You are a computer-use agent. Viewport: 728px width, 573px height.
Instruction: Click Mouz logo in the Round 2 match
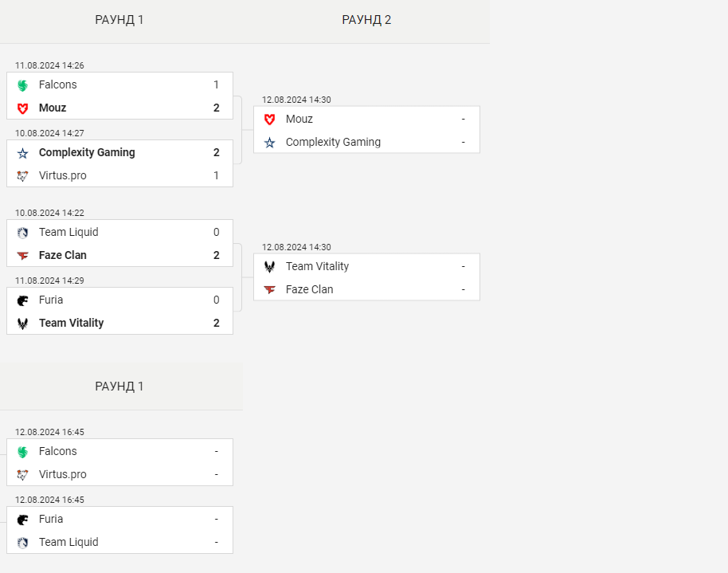pyautogui.click(x=269, y=120)
